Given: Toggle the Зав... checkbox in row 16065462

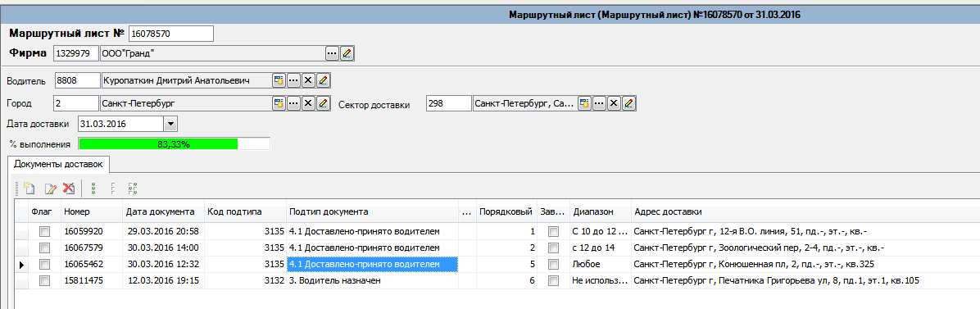Looking at the screenshot, I should click(553, 265).
